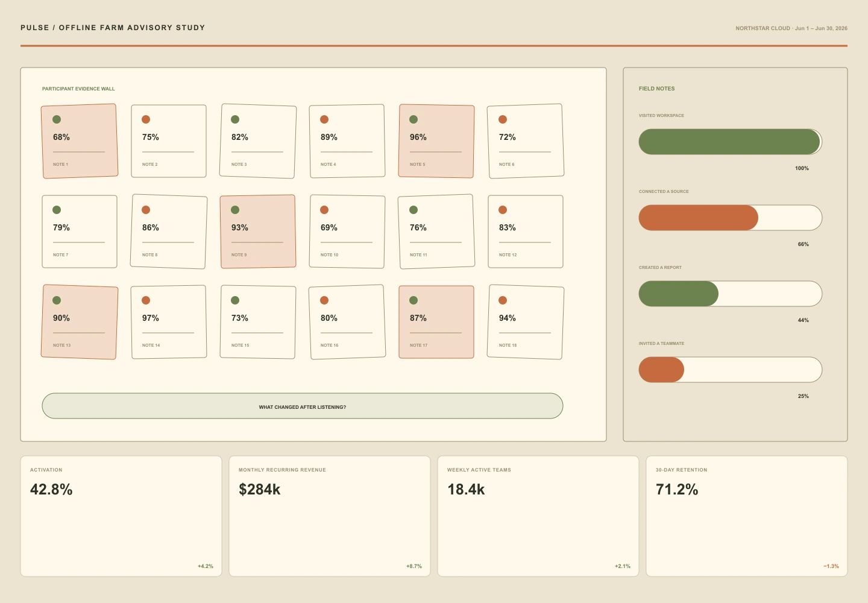Image resolution: width=868 pixels, height=603 pixels.
Task: Click the orange dot on Note 6 card
Action: click(x=503, y=119)
